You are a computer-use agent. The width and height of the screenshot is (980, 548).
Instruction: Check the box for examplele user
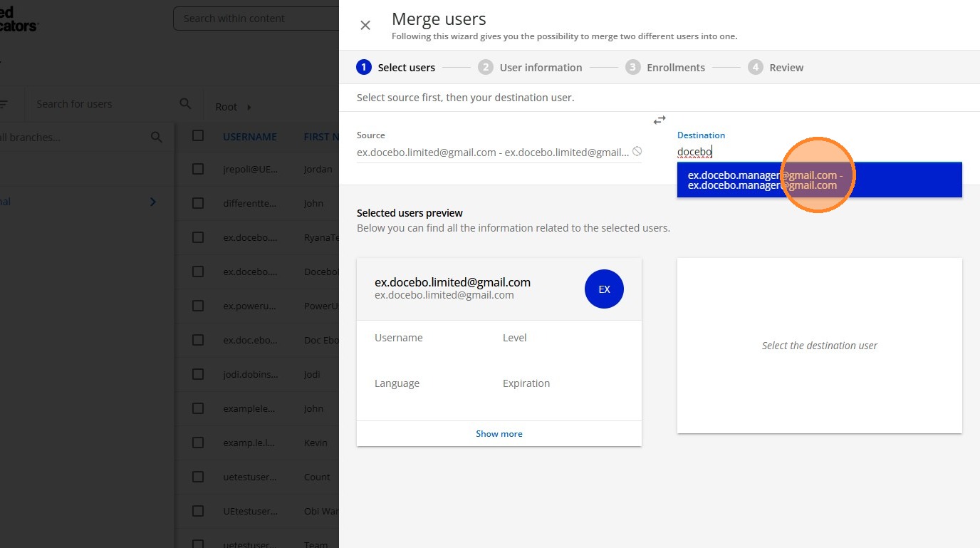[x=198, y=408]
